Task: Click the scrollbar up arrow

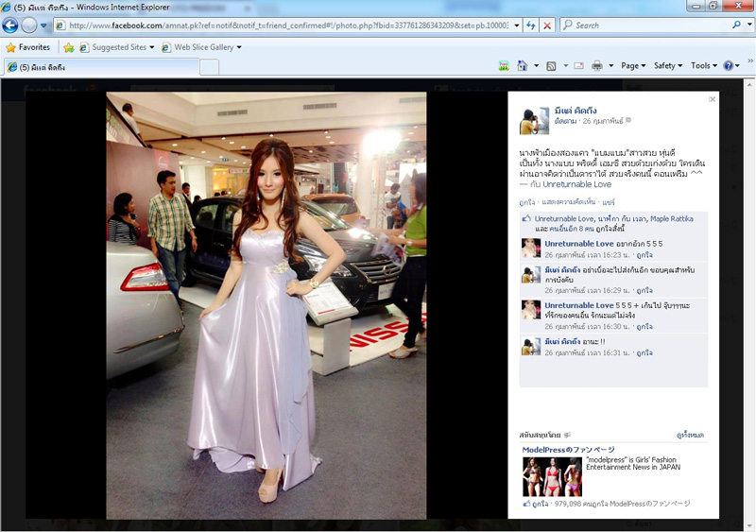Action: (x=749, y=84)
